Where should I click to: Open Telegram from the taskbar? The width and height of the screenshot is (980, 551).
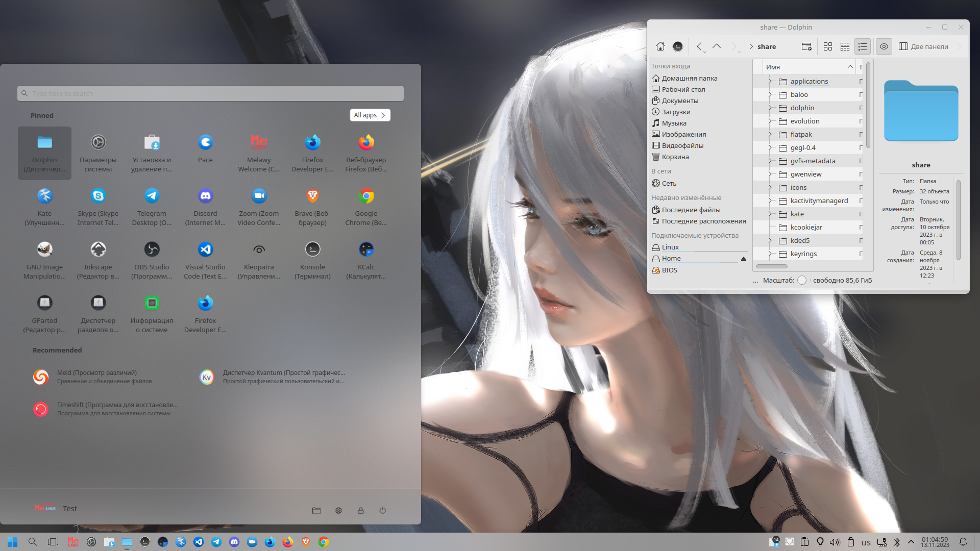pyautogui.click(x=216, y=542)
